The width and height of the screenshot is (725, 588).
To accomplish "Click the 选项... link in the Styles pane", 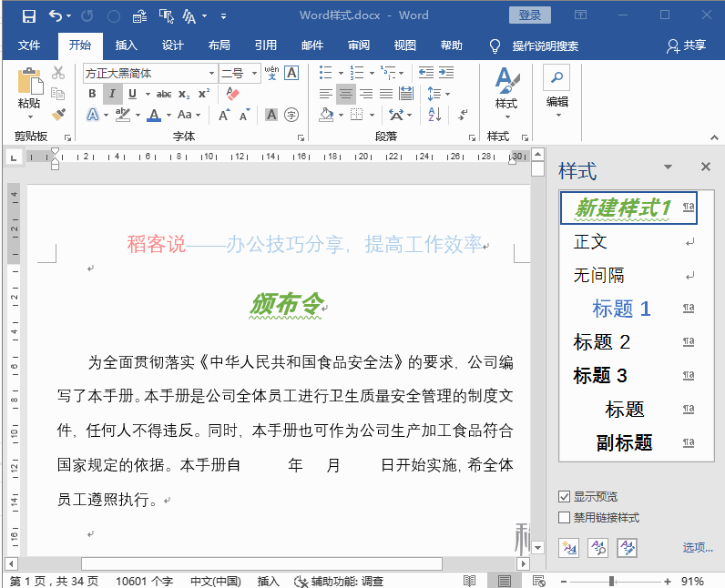I will [x=698, y=547].
